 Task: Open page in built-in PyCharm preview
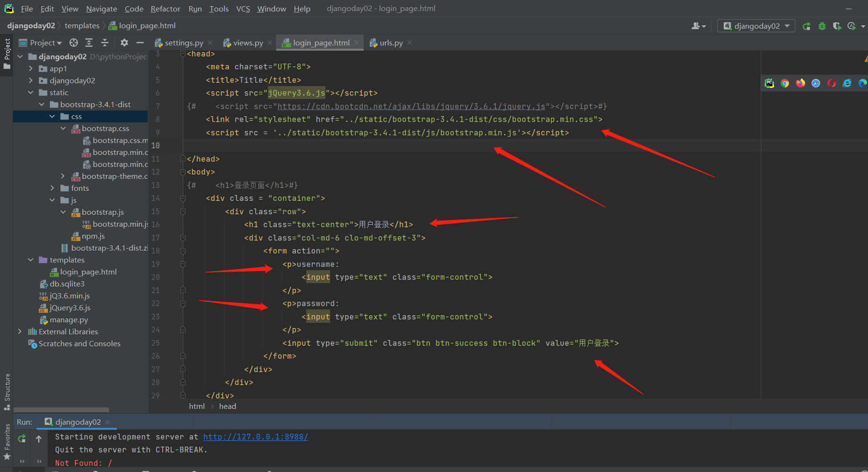[769, 83]
